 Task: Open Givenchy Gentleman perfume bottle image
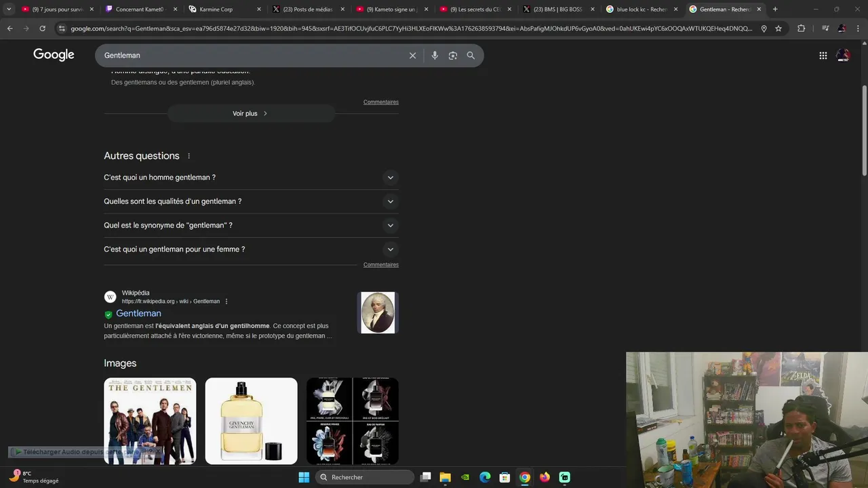coord(251,421)
